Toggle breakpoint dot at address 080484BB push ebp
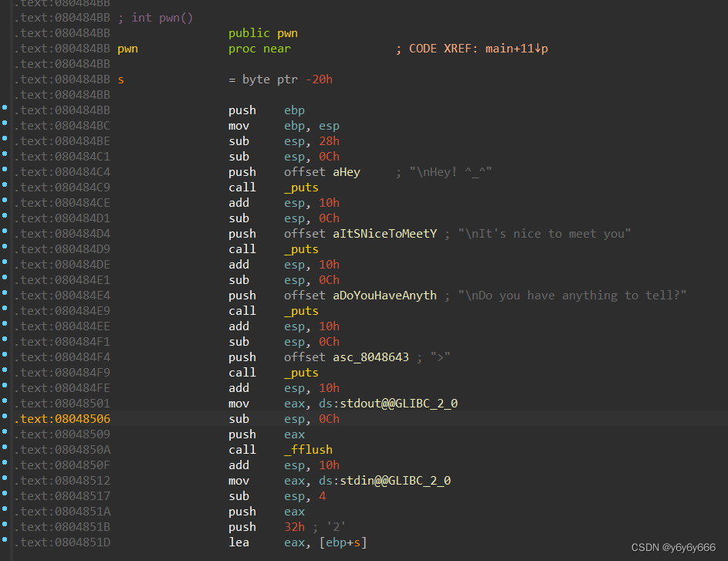 5,108
